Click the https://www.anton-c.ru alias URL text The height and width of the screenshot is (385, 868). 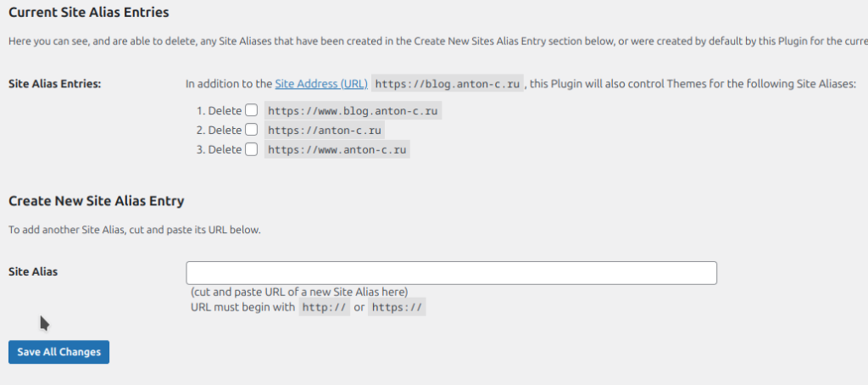point(337,150)
